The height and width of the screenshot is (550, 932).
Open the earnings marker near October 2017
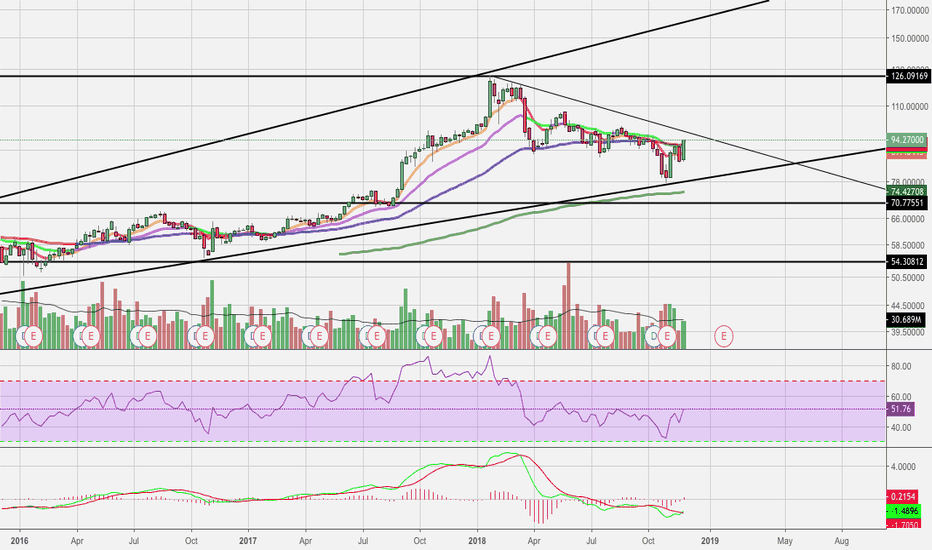(434, 337)
